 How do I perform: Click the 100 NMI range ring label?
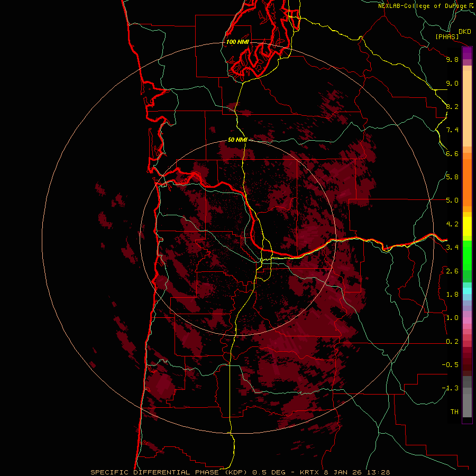pyautogui.click(x=237, y=42)
